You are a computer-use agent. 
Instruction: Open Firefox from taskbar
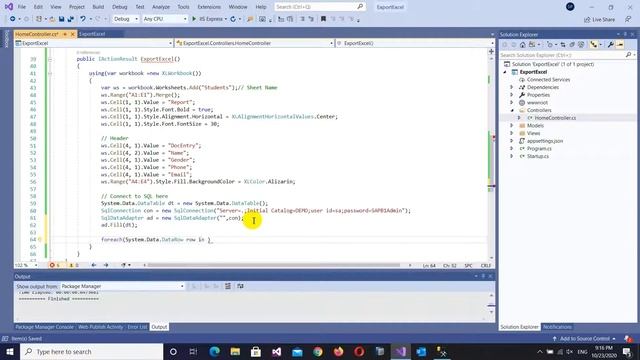pos(338,351)
